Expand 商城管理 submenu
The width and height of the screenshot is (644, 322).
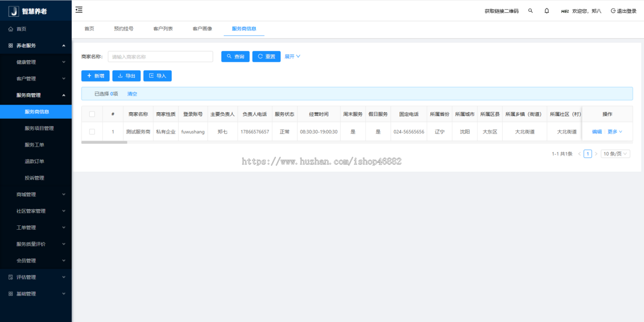point(35,195)
